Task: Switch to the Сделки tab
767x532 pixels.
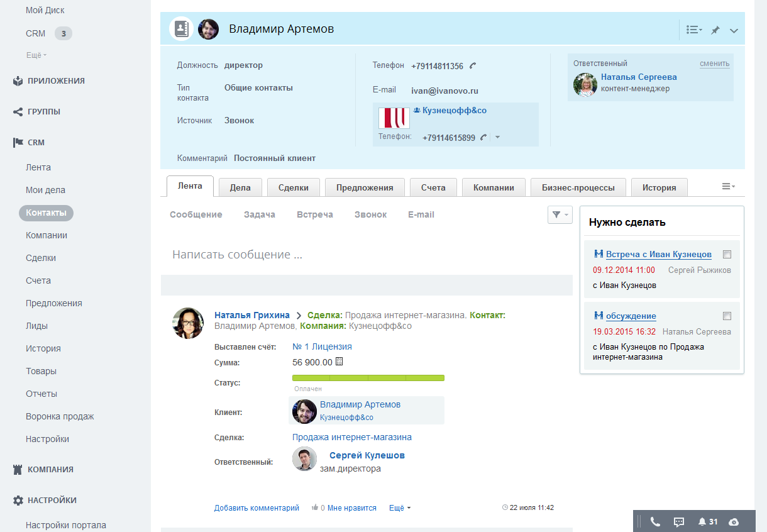Action: point(294,187)
